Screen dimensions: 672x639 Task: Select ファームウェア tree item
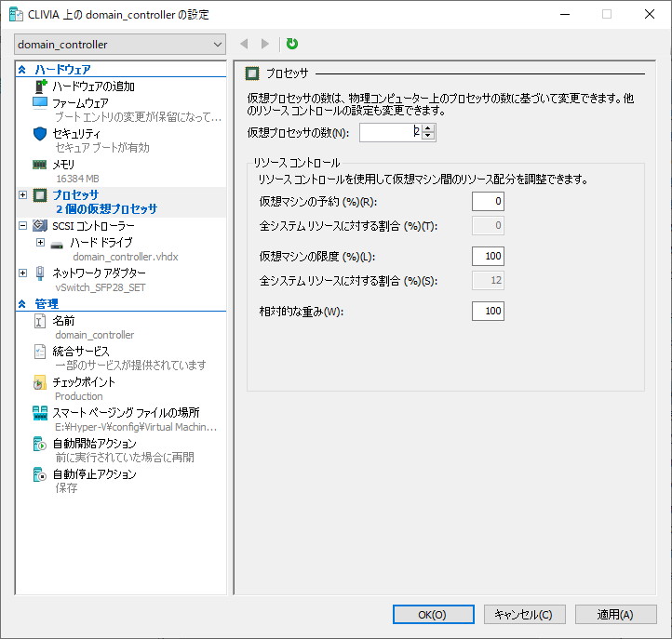pos(80,103)
